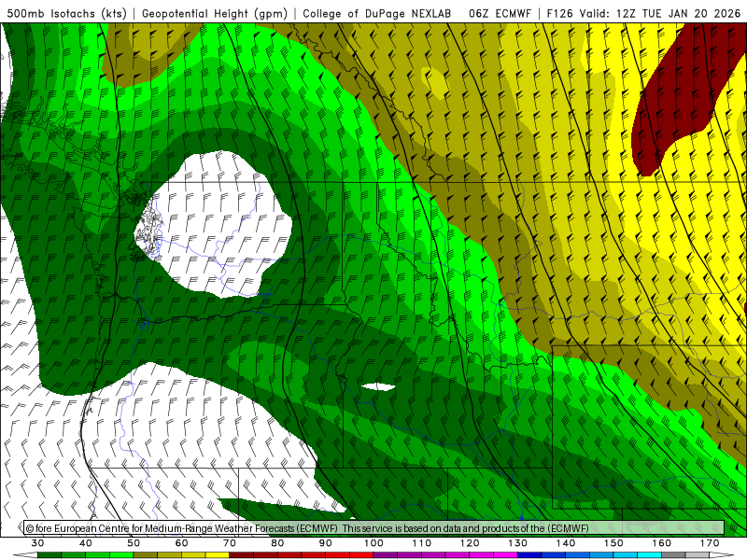The image size is (747, 560).
Task: Click the 100 kt color bar label
Action: pos(374,543)
